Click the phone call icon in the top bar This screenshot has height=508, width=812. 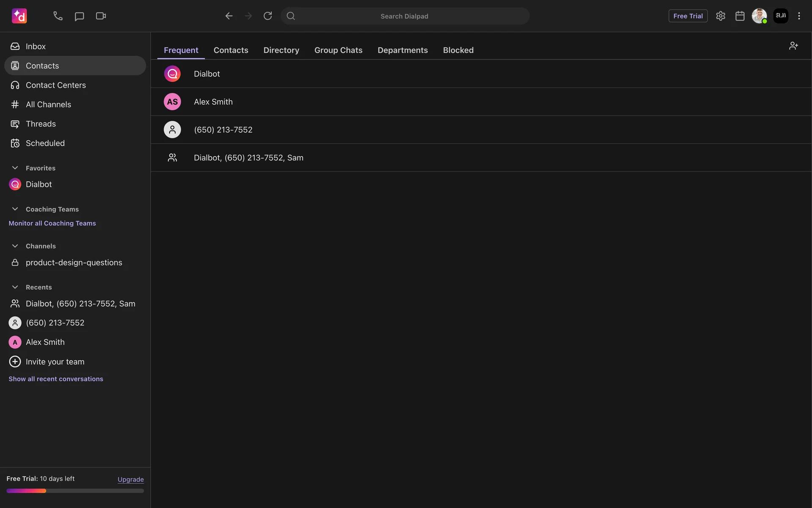coord(58,16)
